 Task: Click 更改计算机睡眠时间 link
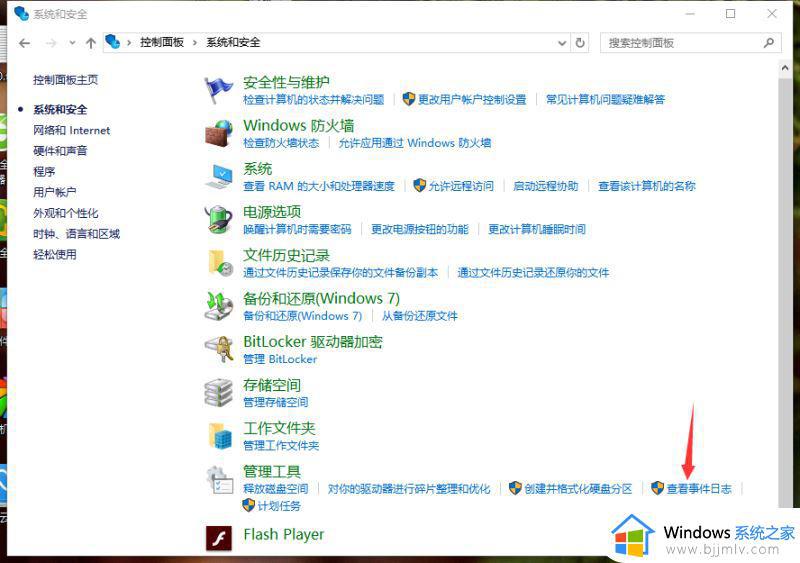coord(537,229)
